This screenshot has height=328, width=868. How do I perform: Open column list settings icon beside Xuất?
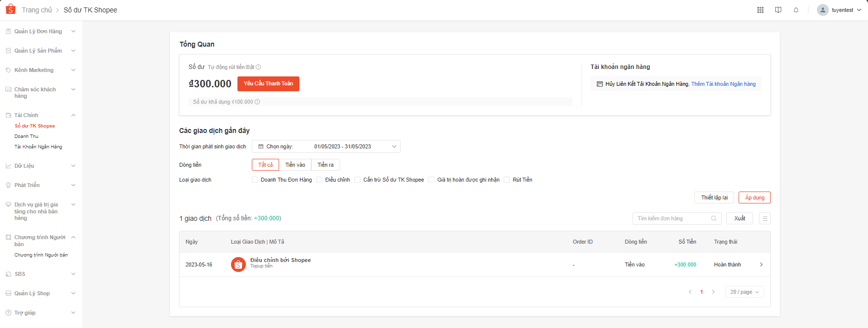click(x=764, y=218)
